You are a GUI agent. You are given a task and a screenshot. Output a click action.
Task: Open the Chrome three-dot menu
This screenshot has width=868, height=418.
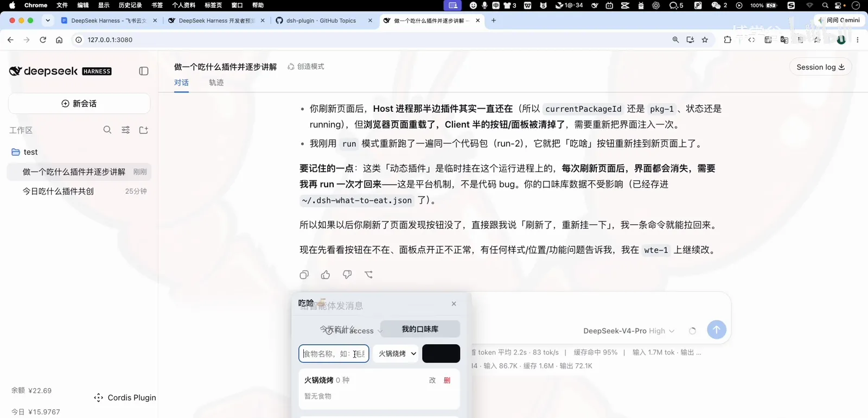click(858, 40)
